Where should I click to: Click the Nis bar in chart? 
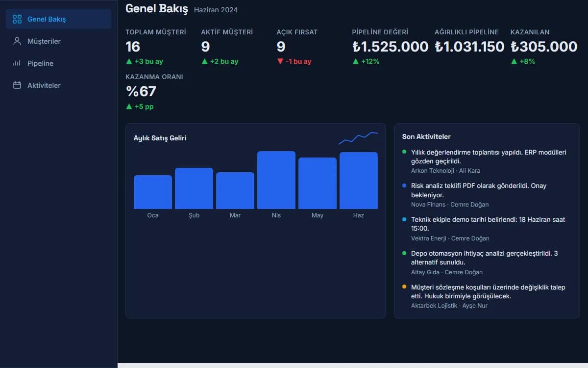[276, 180]
